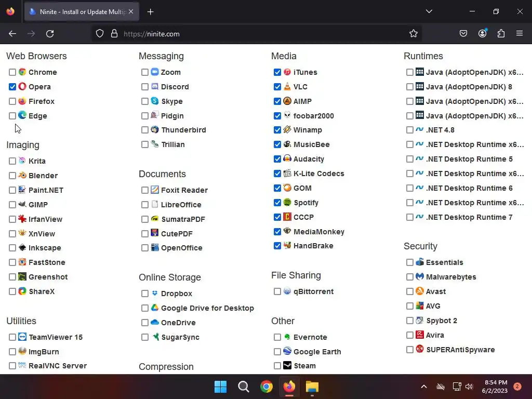
Task: Click the ShareX icon
Action: click(22, 291)
